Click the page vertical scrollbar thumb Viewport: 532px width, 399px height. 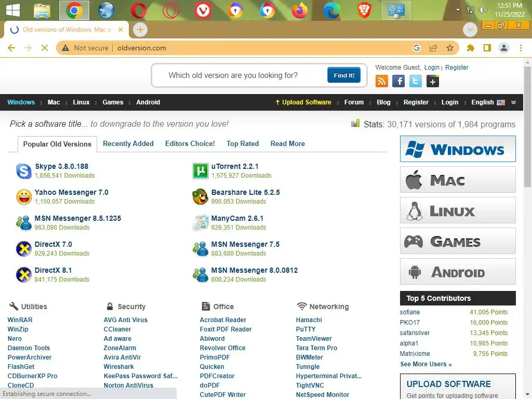point(527,126)
